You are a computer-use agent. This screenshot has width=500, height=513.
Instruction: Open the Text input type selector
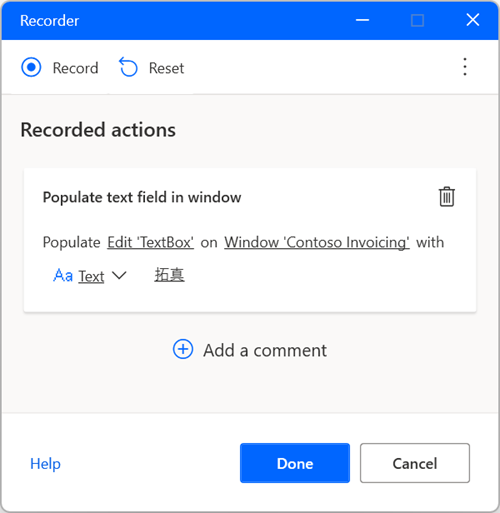pyautogui.click(x=91, y=276)
